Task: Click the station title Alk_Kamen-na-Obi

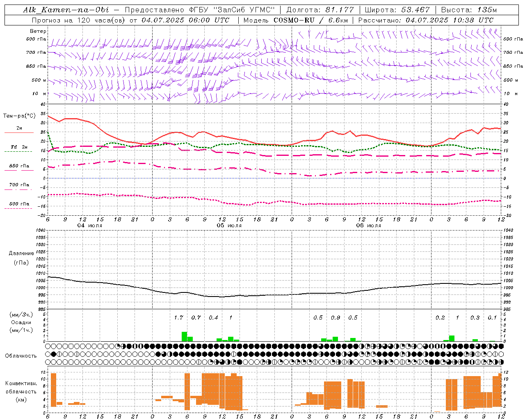Action: 66,10
